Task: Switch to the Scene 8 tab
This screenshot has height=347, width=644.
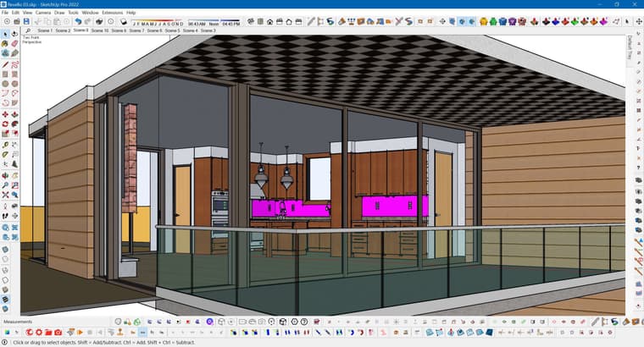Action: click(81, 30)
